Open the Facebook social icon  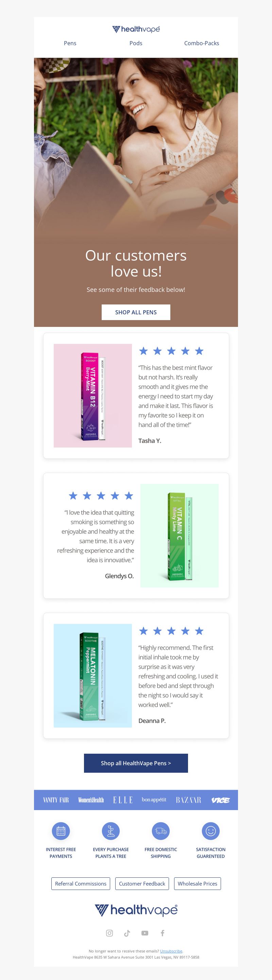point(163,933)
